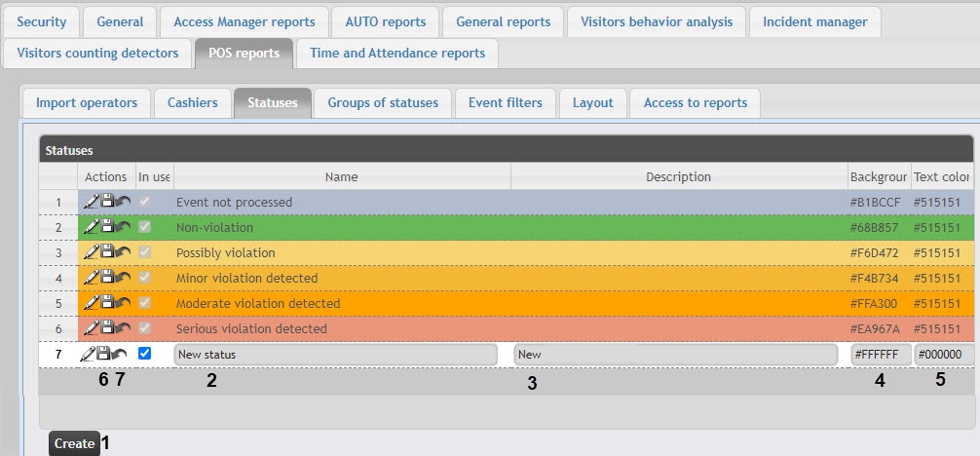Toggle In use checkbox for Serious violation detected
This screenshot has height=456, width=980.
pos(145,328)
